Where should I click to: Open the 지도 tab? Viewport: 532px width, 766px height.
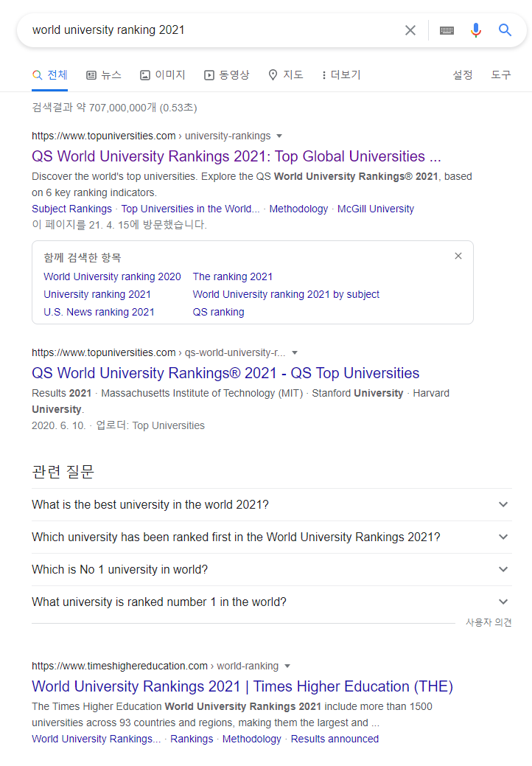coord(286,74)
